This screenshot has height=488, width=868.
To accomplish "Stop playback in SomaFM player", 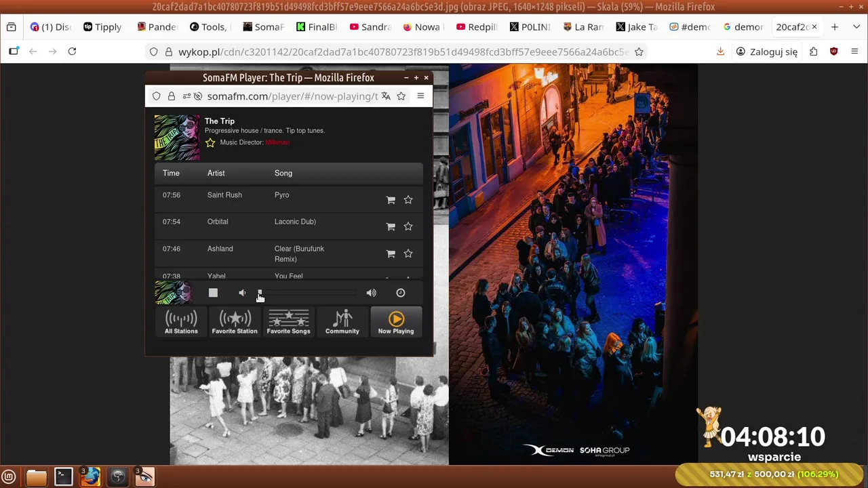I will click(x=213, y=293).
